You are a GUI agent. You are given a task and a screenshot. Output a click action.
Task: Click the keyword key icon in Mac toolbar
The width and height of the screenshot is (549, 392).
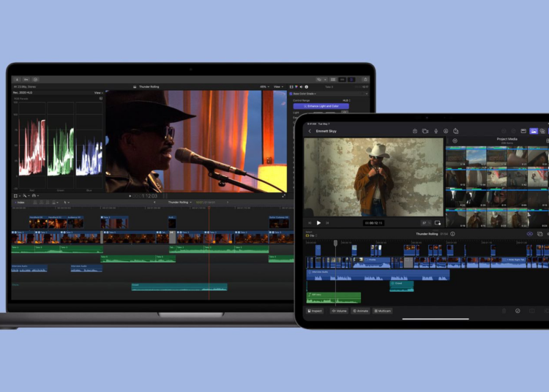(x=26, y=80)
